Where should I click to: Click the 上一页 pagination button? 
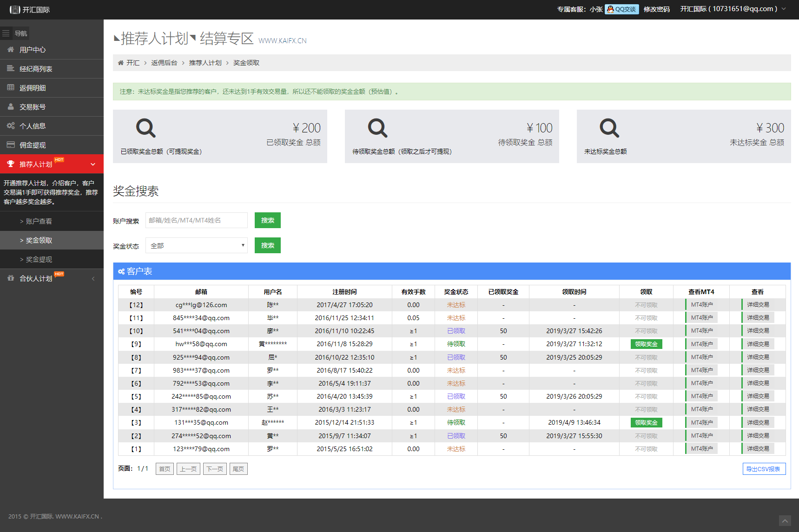click(188, 469)
